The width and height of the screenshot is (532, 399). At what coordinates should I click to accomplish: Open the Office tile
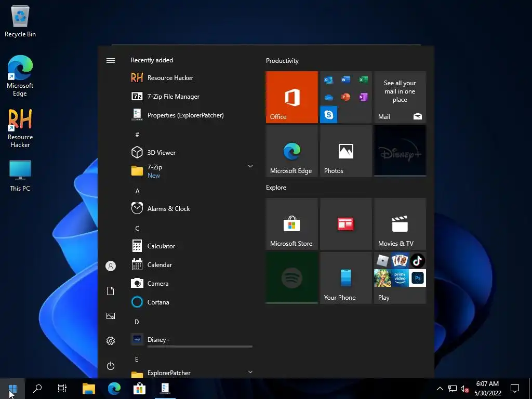292,97
